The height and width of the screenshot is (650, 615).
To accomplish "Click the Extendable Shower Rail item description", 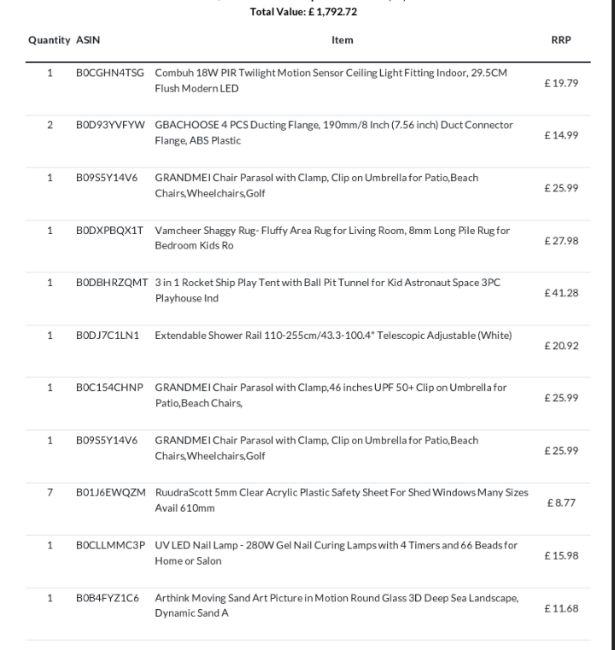I will pyautogui.click(x=333, y=335).
